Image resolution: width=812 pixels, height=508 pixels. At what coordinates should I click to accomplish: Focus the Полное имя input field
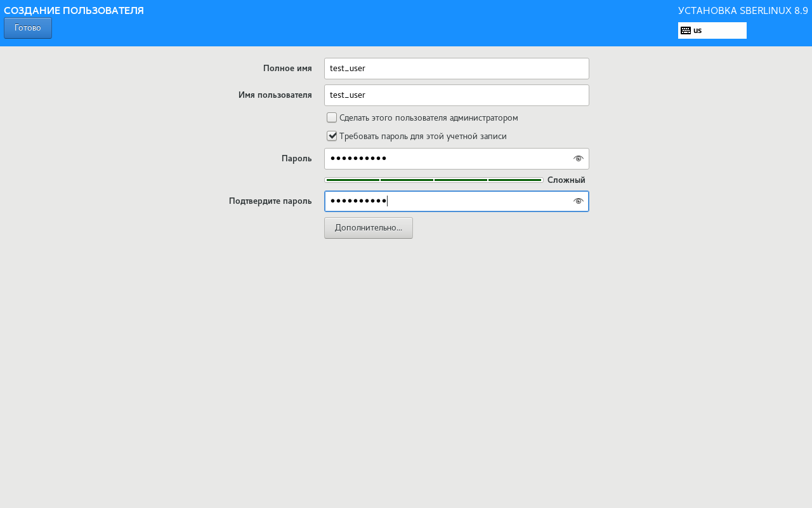(456, 69)
